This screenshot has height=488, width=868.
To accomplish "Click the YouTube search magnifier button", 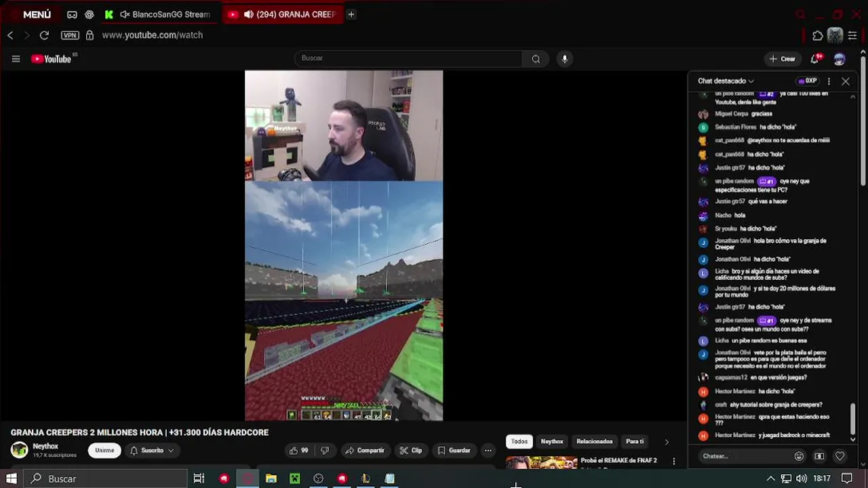I will coord(536,59).
